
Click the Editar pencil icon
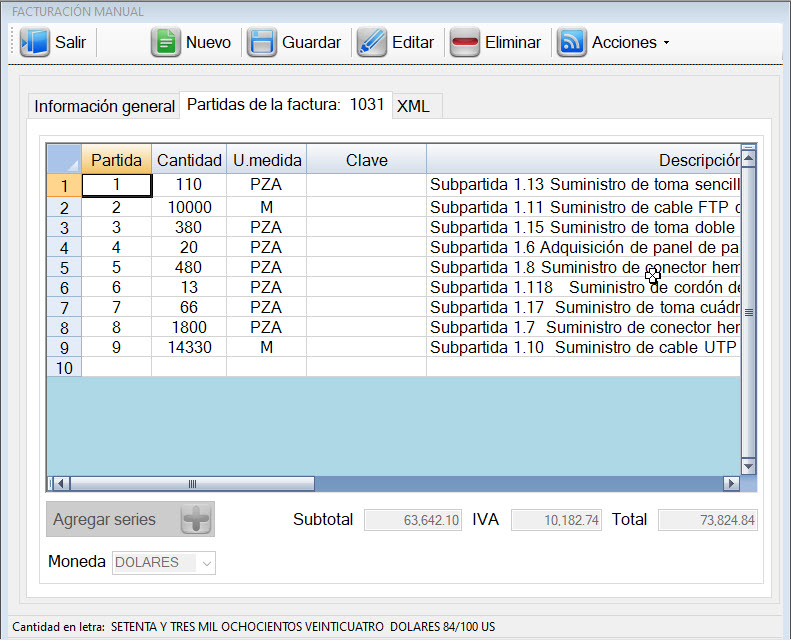(x=372, y=42)
